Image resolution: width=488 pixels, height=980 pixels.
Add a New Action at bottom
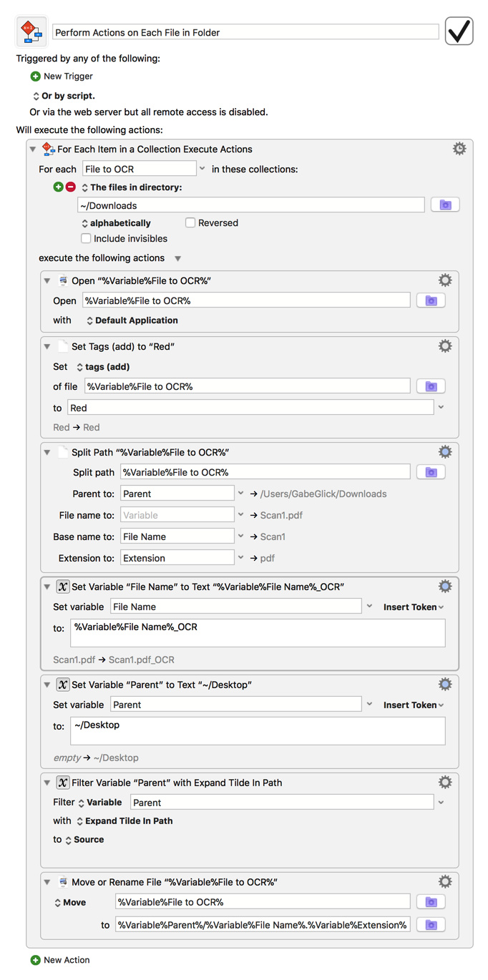tap(60, 960)
